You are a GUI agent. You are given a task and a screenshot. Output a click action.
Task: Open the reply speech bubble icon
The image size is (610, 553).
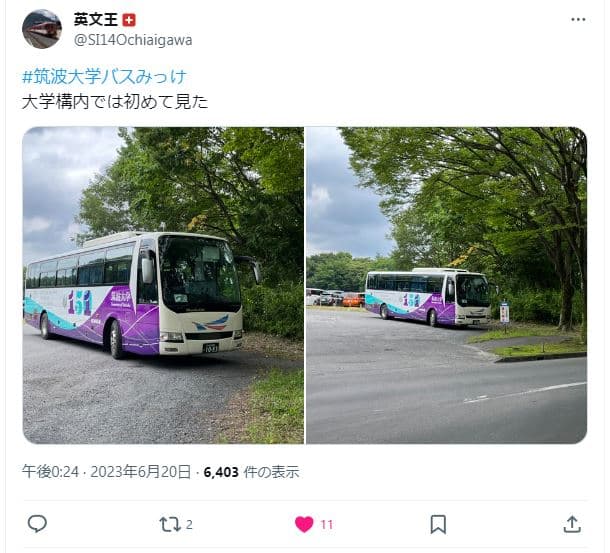click(x=37, y=524)
